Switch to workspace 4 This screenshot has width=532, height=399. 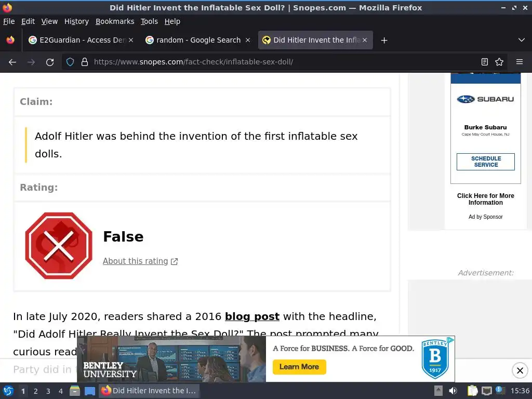click(61, 391)
